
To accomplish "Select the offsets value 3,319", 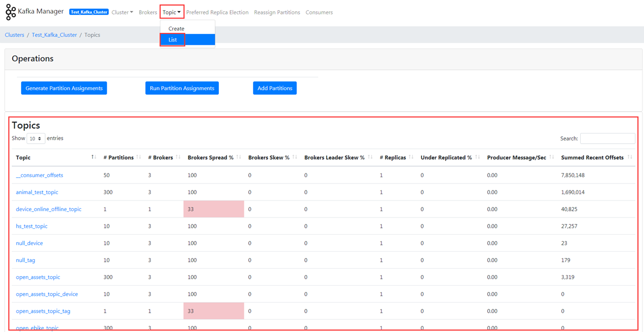I will [x=567, y=277].
